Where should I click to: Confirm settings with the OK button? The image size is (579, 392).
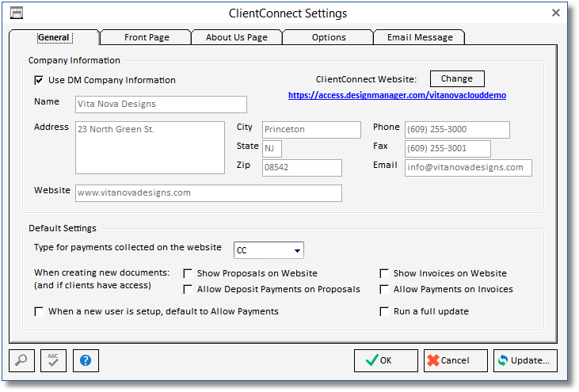[x=386, y=360]
